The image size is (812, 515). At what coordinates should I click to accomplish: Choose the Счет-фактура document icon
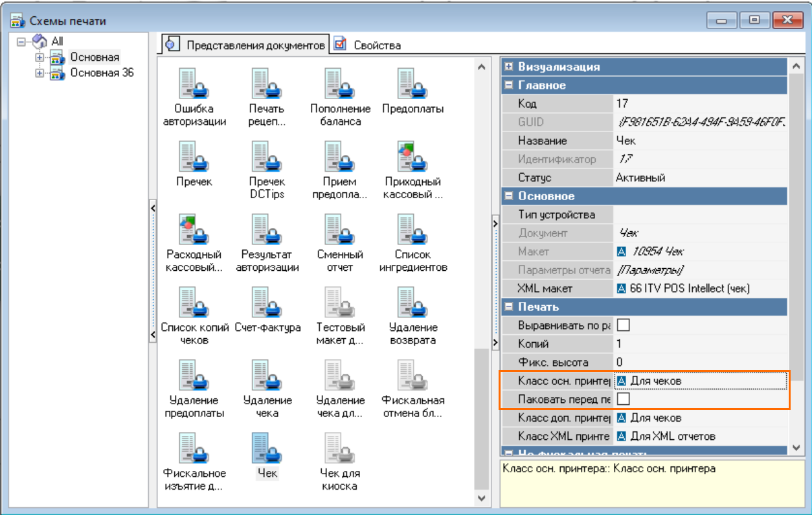[x=267, y=303]
